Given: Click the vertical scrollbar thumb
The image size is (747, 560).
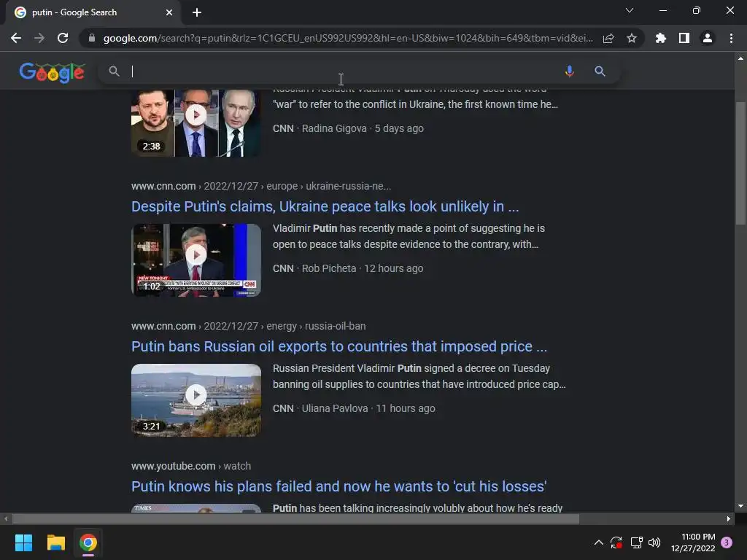Looking at the screenshot, I should point(740,162).
